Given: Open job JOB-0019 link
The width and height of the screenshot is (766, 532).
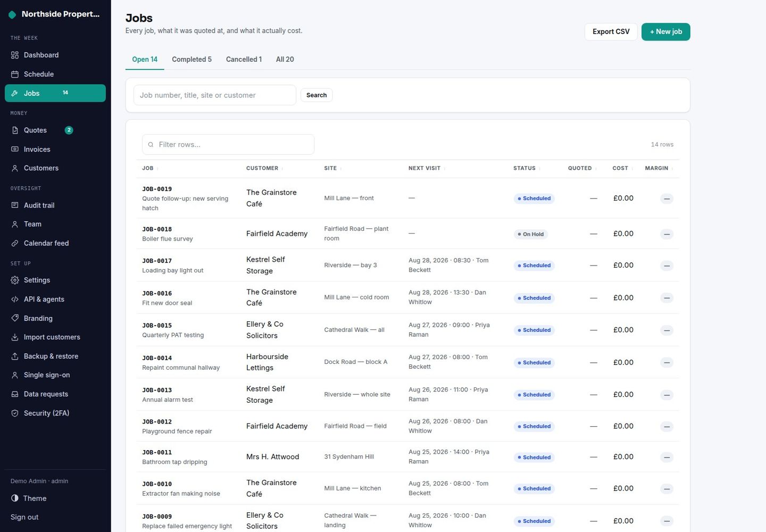Looking at the screenshot, I should click(157, 189).
